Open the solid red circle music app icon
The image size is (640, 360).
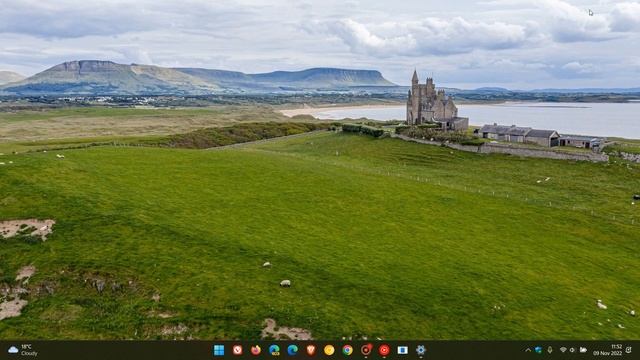384,350
